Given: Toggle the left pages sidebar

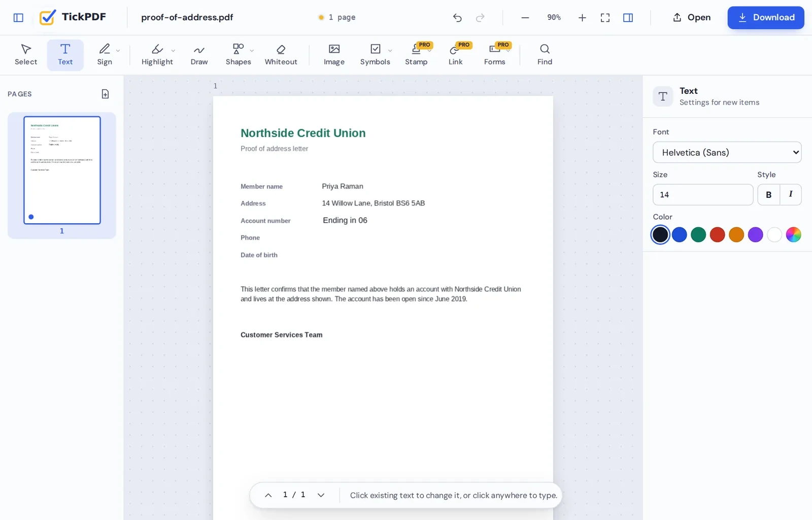Looking at the screenshot, I should [18, 18].
